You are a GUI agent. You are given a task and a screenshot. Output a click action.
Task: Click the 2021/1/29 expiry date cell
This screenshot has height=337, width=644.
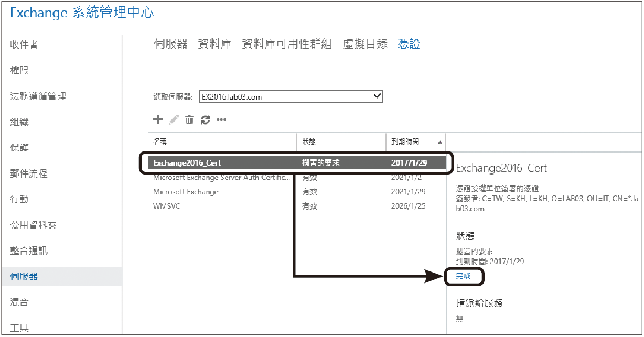pyautogui.click(x=408, y=192)
